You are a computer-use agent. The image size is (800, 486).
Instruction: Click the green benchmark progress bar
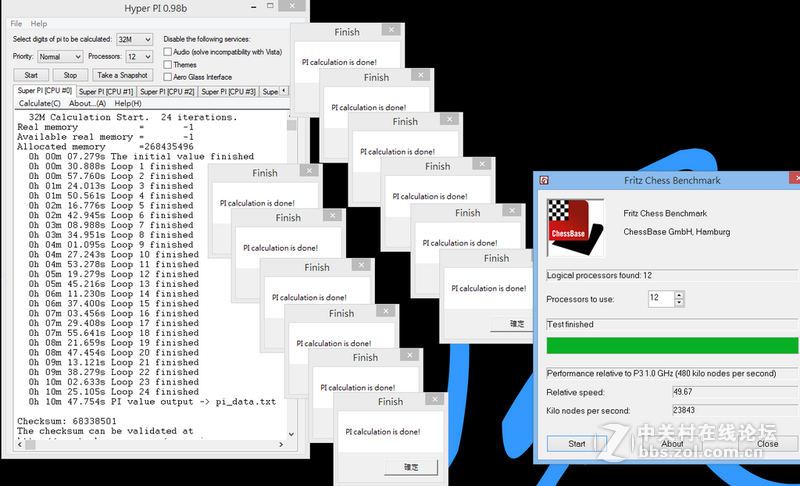pyautogui.click(x=672, y=345)
